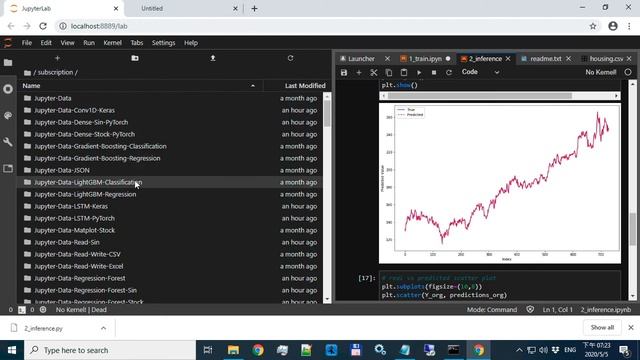The image size is (640, 360).
Task: Click the subscription breadcrumb folder
Action: click(56, 72)
